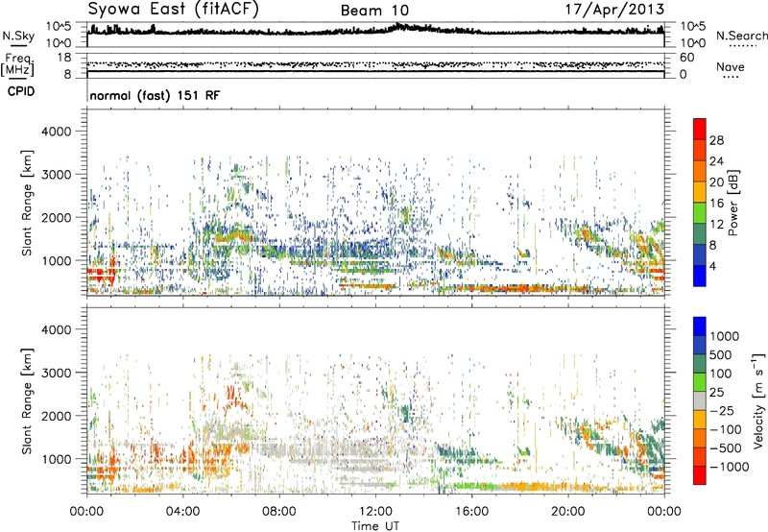Click the "2000" range tick of velocity panel

point(57,416)
